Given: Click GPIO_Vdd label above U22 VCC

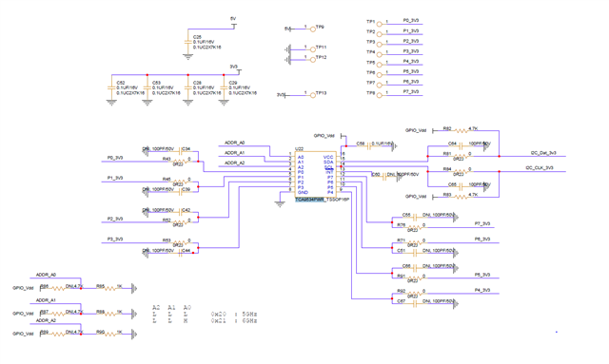Looking at the screenshot, I should point(324,136).
